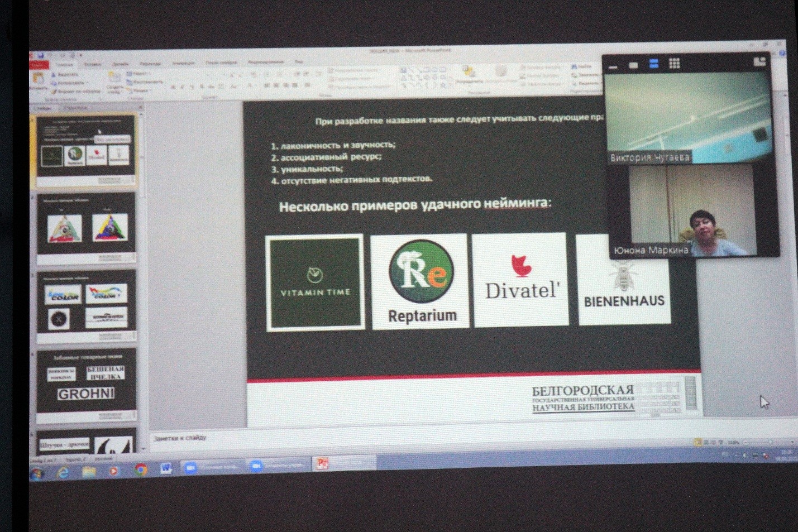Click Replace (Заменить) in the ribbon
The image size is (798, 532).
585,74
